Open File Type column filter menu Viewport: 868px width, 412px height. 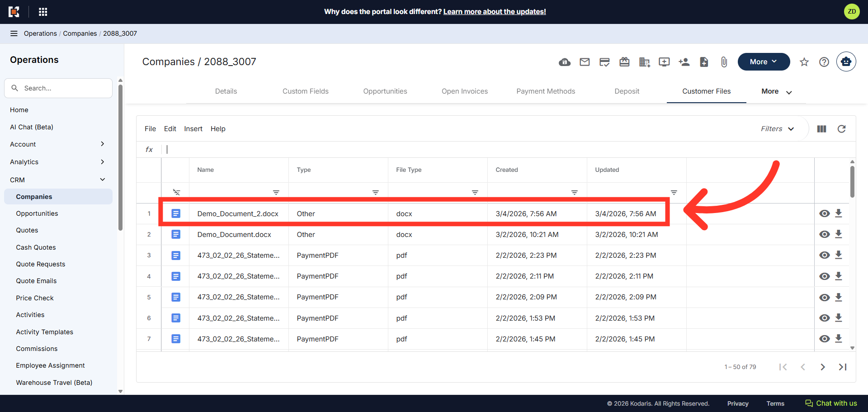coord(475,193)
